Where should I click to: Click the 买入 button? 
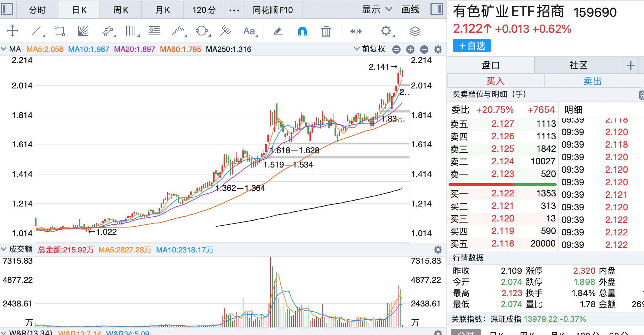coord(495,81)
